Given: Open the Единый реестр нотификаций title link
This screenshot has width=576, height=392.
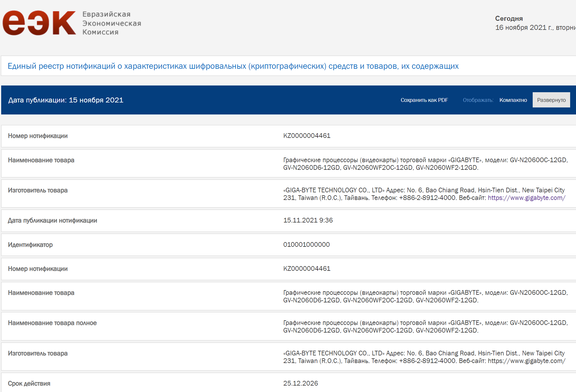Looking at the screenshot, I should click(x=233, y=66).
